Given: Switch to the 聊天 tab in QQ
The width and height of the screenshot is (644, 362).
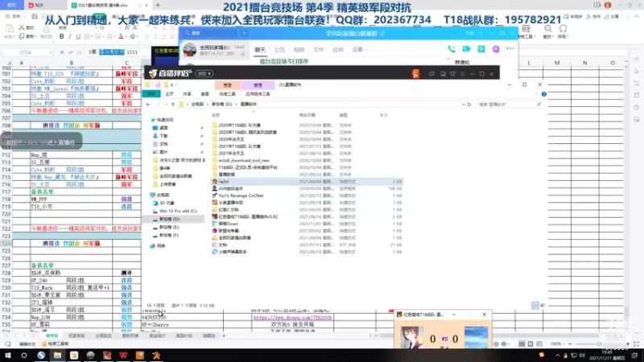Looking at the screenshot, I should coord(260,50).
